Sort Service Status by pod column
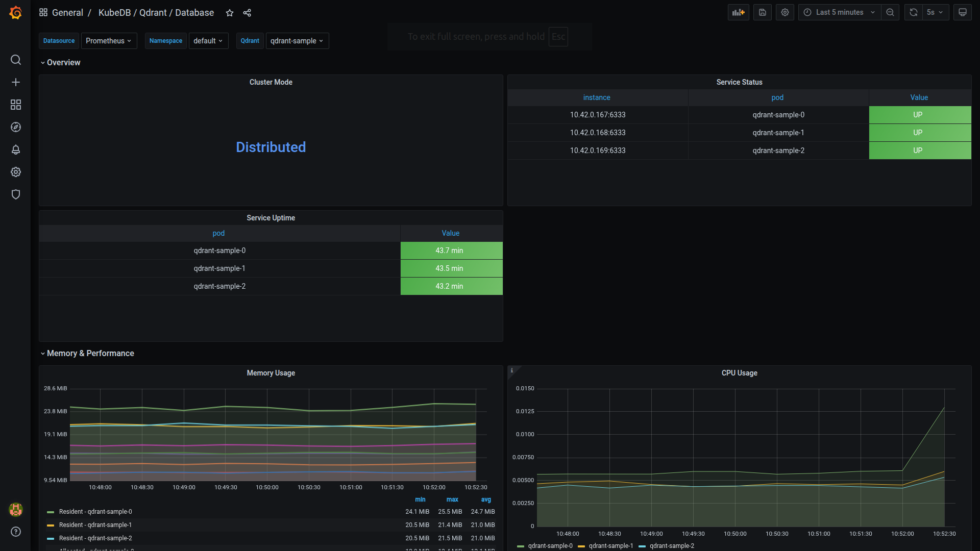980x551 pixels. coord(777,97)
